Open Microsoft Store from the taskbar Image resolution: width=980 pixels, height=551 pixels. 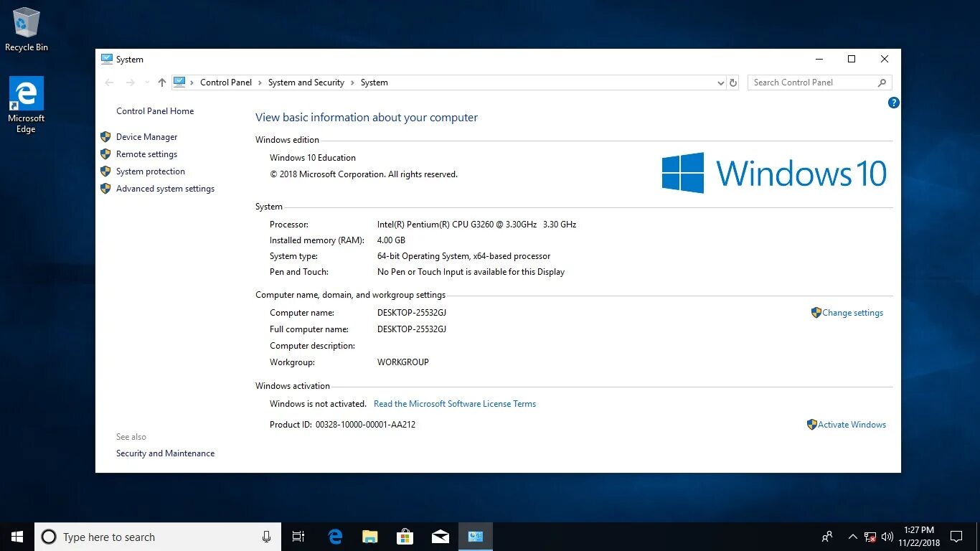tap(405, 537)
